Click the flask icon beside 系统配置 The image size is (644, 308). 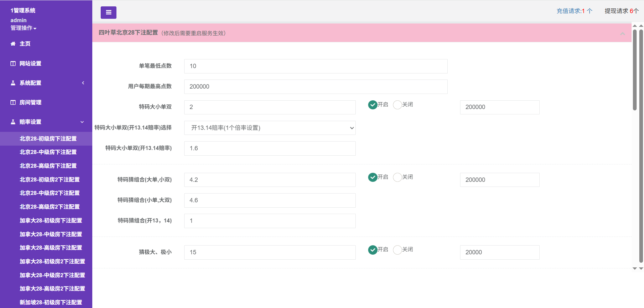pyautogui.click(x=13, y=83)
